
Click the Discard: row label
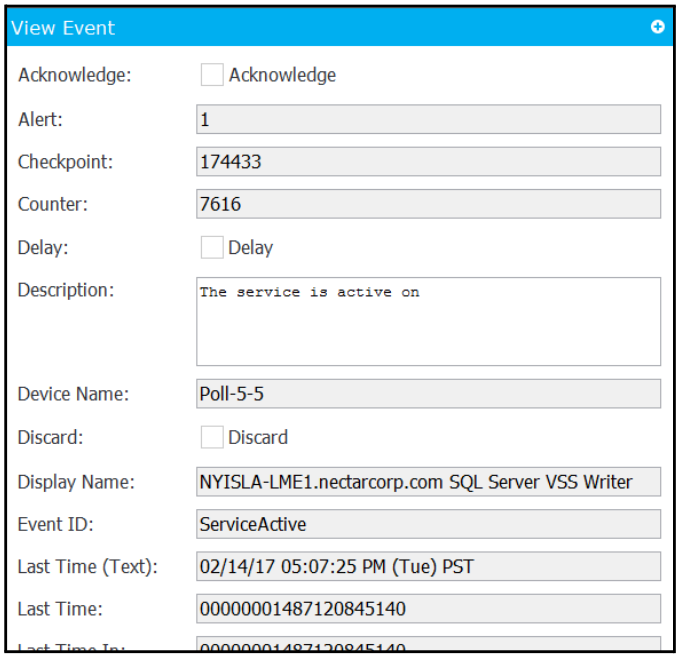pyautogui.click(x=50, y=437)
